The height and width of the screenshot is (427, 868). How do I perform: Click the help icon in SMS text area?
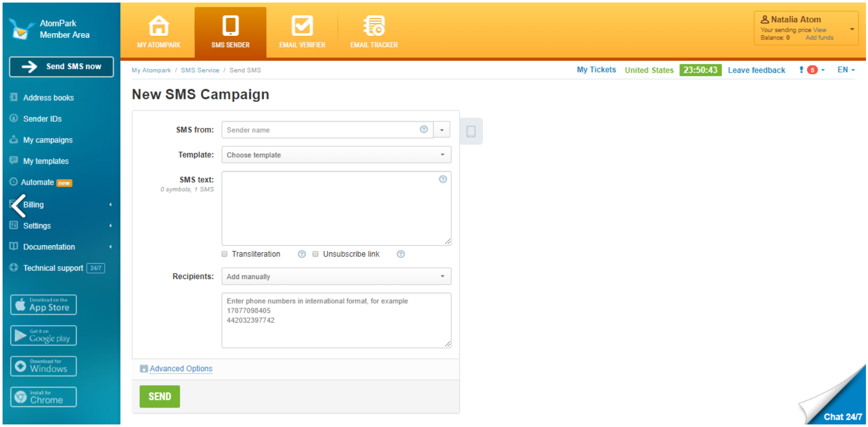443,179
